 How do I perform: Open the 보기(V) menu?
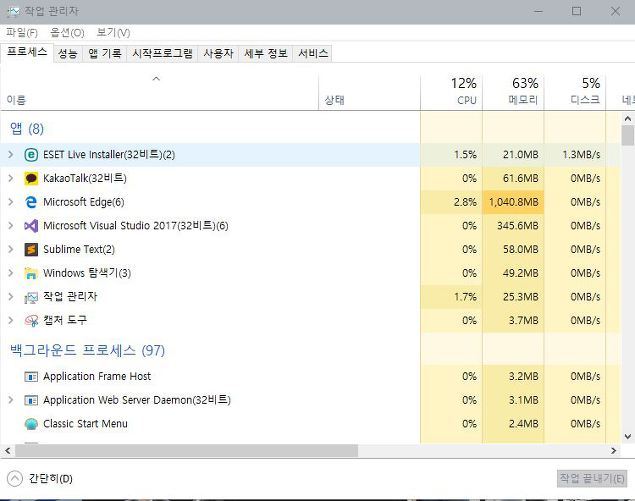point(113,32)
